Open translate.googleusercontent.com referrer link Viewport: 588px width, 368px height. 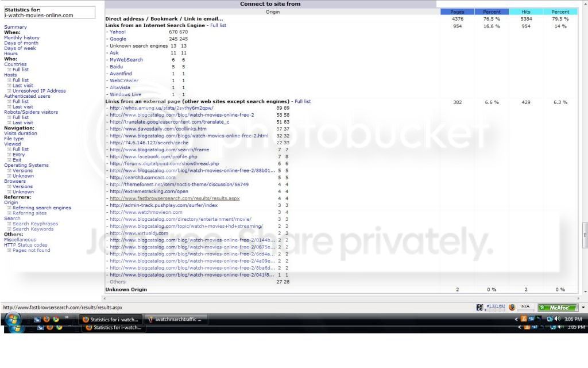click(169, 122)
